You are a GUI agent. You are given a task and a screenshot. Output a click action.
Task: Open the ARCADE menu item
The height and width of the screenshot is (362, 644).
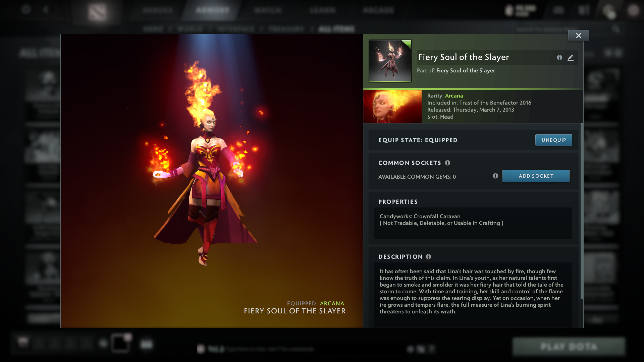click(378, 10)
